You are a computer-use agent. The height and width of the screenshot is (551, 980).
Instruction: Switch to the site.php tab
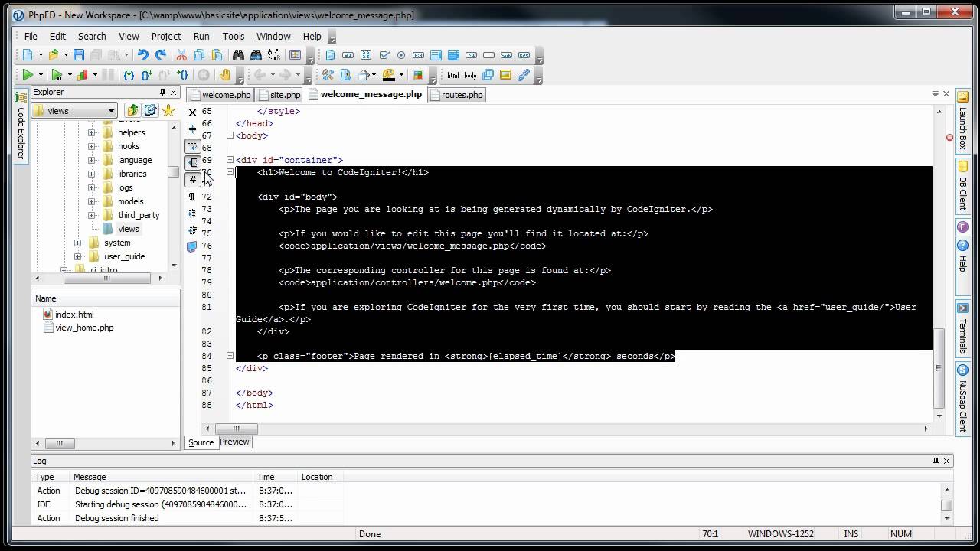click(x=279, y=95)
